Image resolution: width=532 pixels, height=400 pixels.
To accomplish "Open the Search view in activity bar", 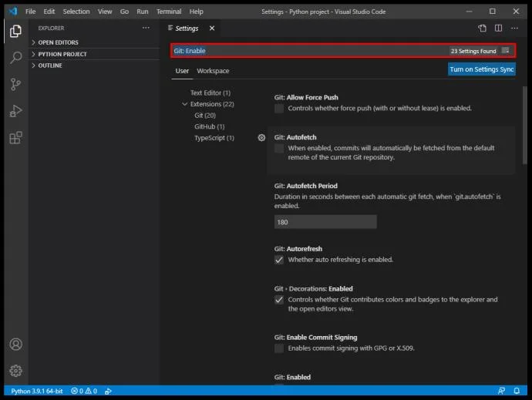I will click(x=15, y=57).
